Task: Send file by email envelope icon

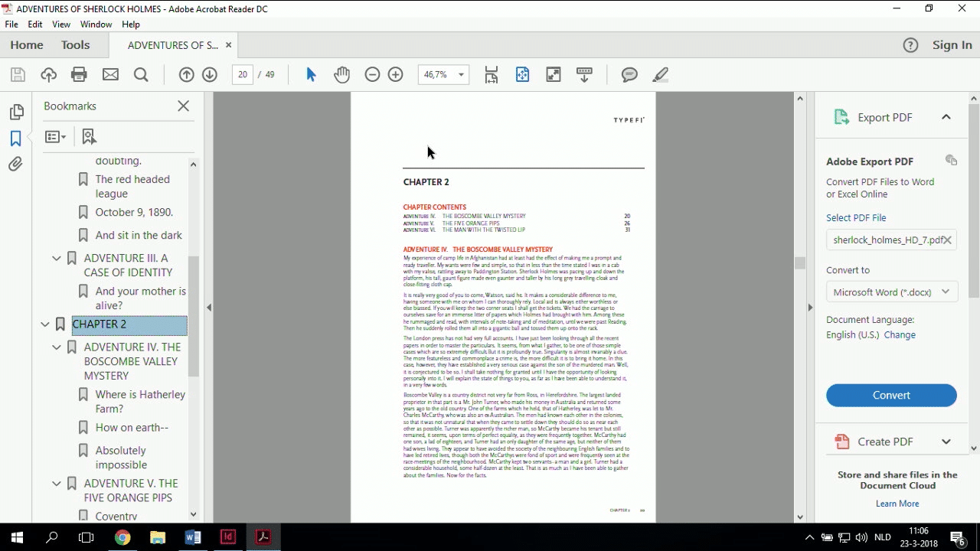Action: pos(110,74)
